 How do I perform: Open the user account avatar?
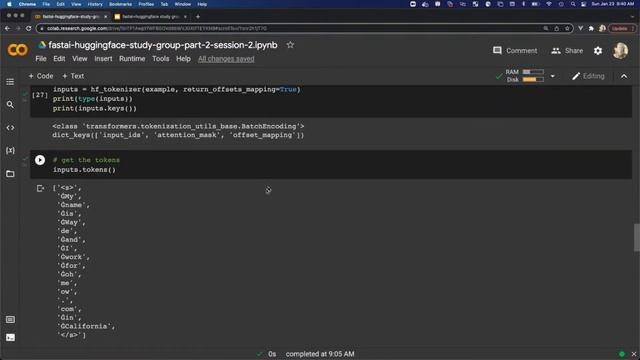pos(620,51)
